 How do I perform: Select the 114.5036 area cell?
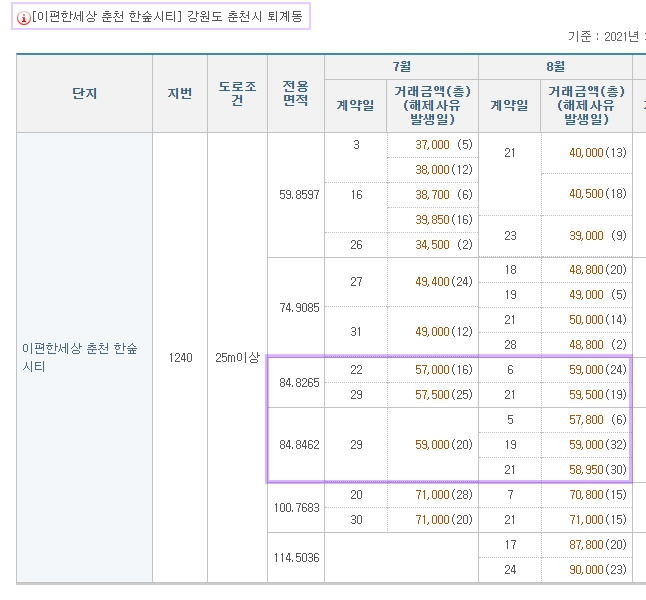297,558
